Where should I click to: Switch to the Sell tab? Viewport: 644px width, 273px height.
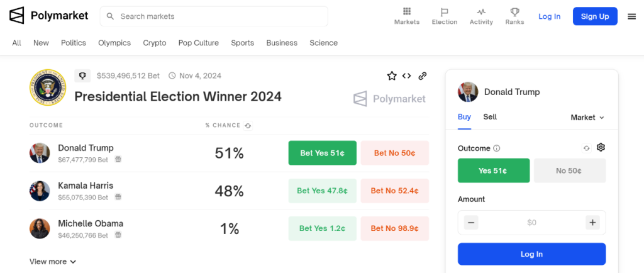point(490,116)
